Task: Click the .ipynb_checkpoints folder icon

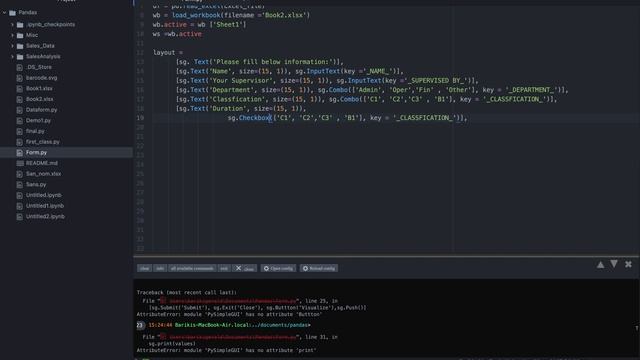Action: (x=20, y=24)
